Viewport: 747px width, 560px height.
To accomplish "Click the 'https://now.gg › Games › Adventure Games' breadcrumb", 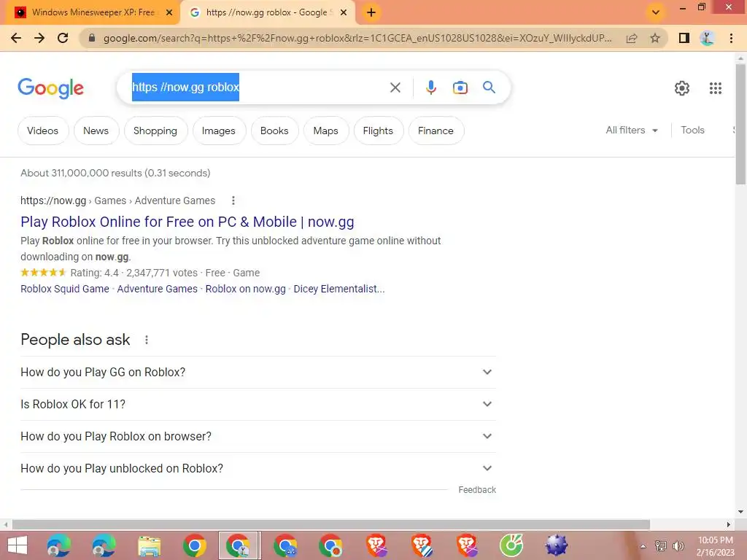I will [117, 201].
